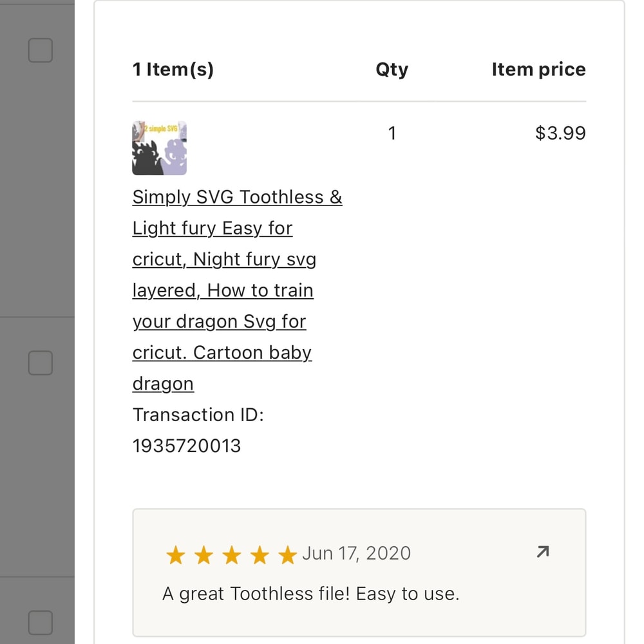The width and height of the screenshot is (644, 644).
Task: Click the "1 Item(s)" column header
Action: 173,70
